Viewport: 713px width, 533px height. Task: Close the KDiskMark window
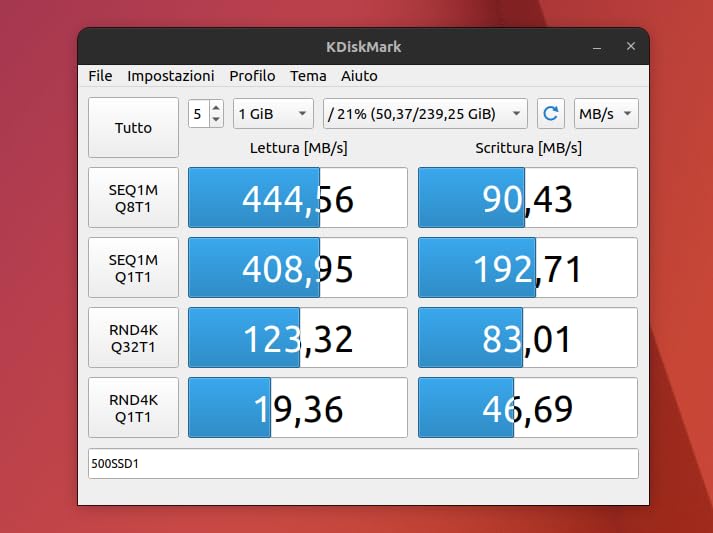[x=631, y=46]
